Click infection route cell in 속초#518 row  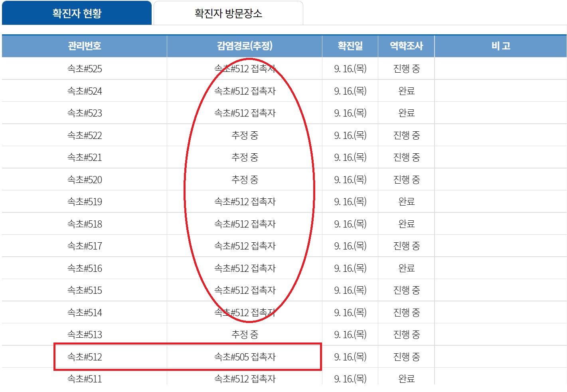(x=245, y=224)
